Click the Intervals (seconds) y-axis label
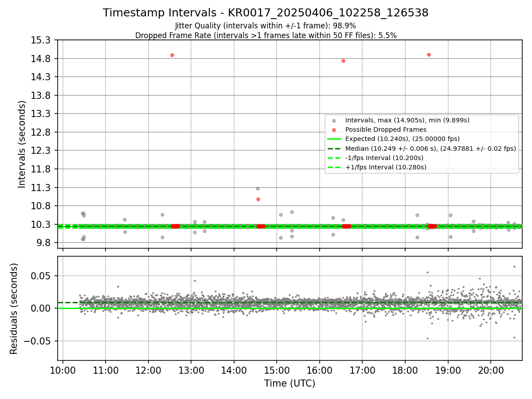Viewport: 532px width, 399px height. tap(22, 144)
